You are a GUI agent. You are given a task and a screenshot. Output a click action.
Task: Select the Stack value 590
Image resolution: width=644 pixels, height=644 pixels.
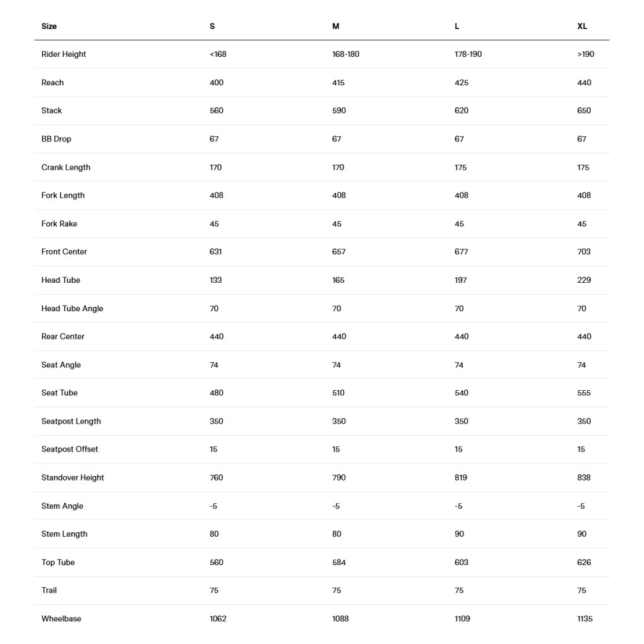(x=339, y=110)
